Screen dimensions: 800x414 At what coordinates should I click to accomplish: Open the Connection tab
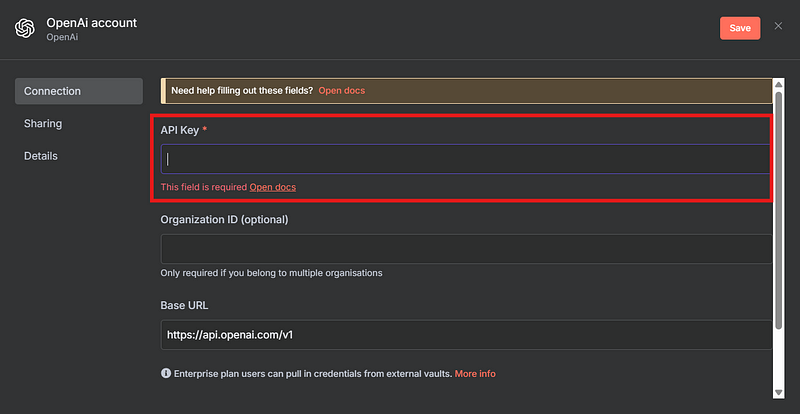pos(79,91)
